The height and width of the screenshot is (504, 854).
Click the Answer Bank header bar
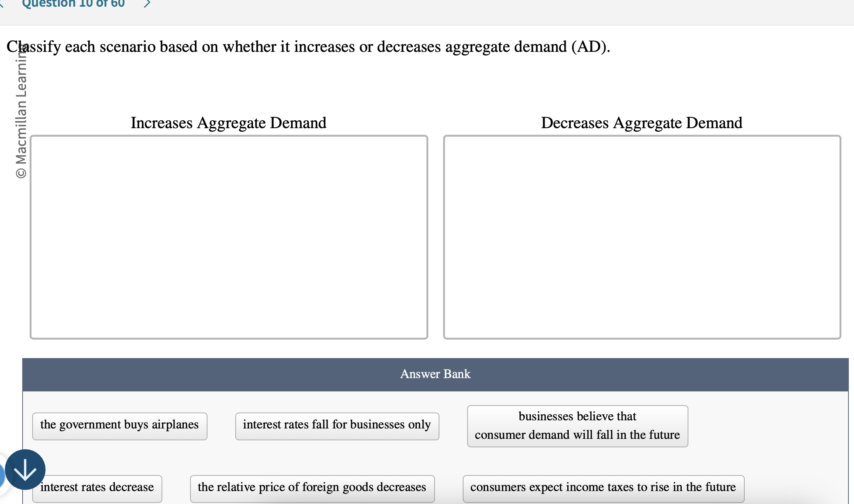[x=435, y=374]
